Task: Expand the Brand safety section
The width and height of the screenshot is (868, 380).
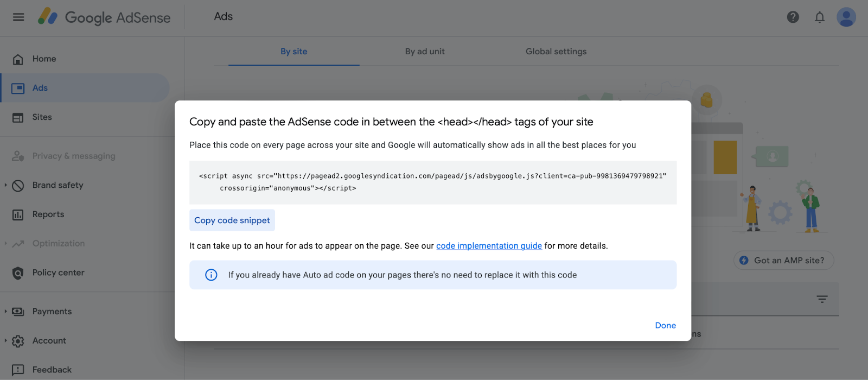Action: pyautogui.click(x=6, y=185)
